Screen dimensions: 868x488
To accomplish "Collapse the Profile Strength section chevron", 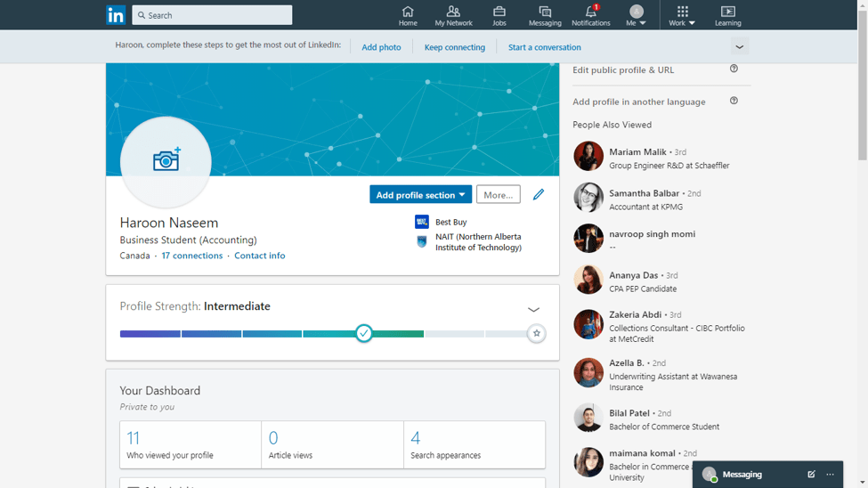I will coord(533,310).
